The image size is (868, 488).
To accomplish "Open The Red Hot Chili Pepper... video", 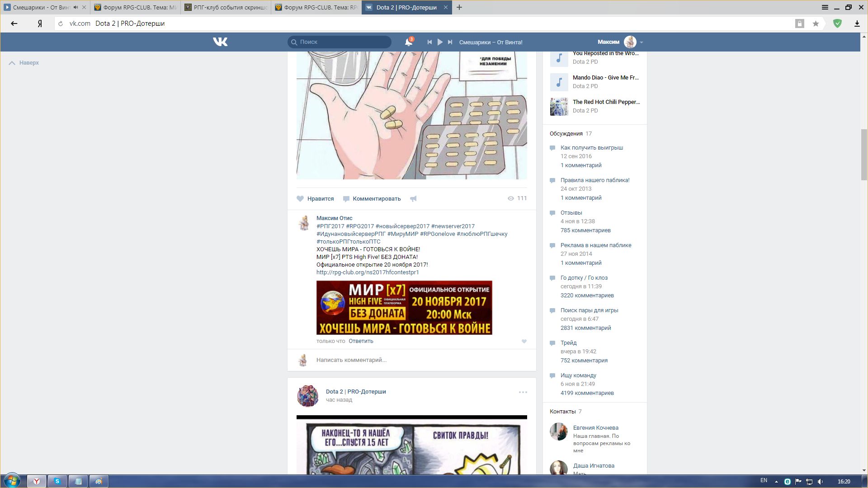I will pos(595,106).
